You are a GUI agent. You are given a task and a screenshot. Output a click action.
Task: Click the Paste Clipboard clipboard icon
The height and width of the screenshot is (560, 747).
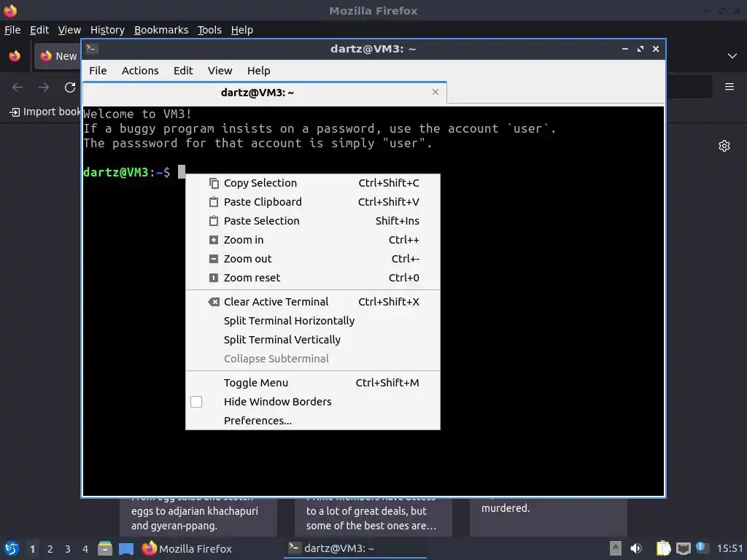tap(214, 202)
